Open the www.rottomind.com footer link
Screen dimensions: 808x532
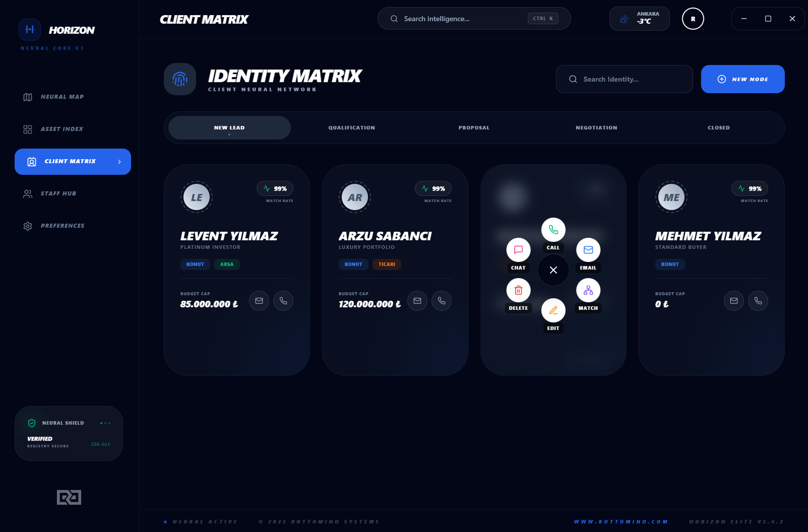coord(621,521)
